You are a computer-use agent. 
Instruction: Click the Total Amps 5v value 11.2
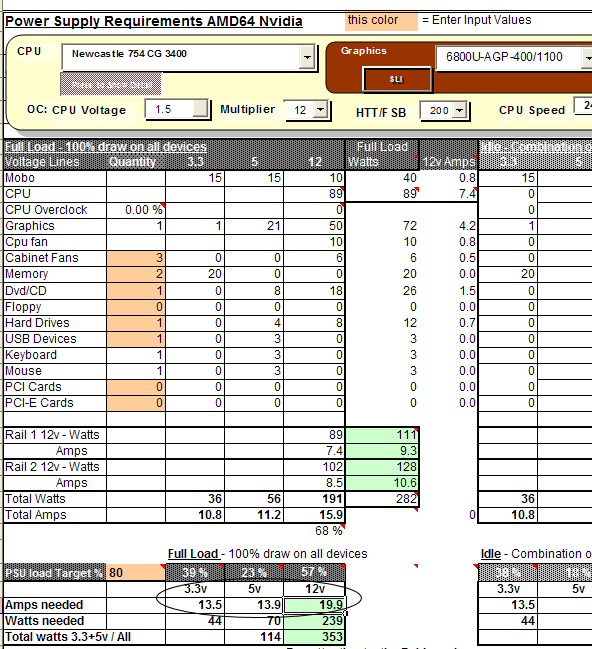(254, 515)
